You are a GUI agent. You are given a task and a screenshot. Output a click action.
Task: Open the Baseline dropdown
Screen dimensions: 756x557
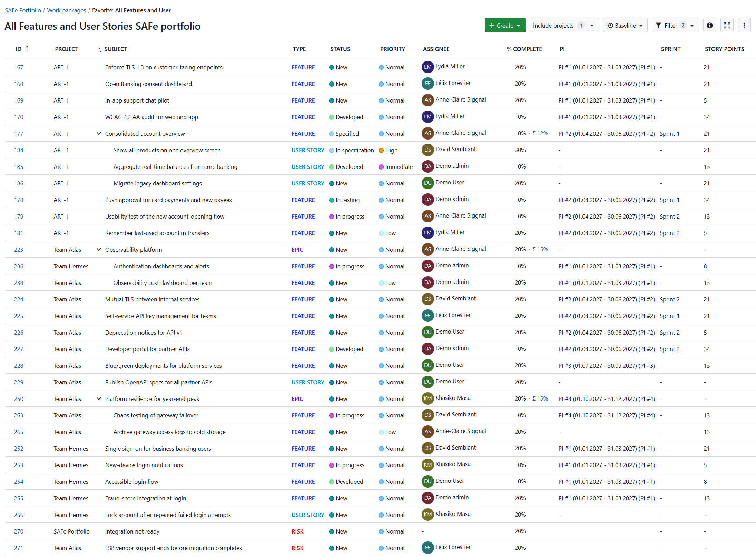(x=625, y=25)
